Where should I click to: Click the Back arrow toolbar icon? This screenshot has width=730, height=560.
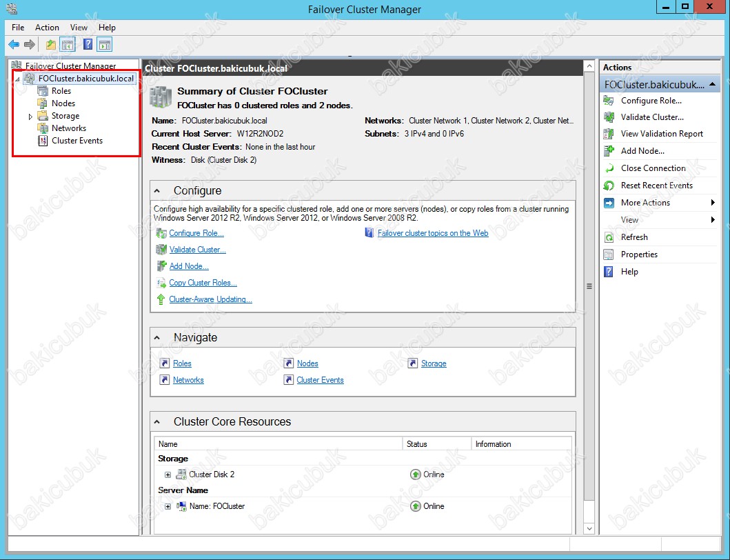pos(14,45)
